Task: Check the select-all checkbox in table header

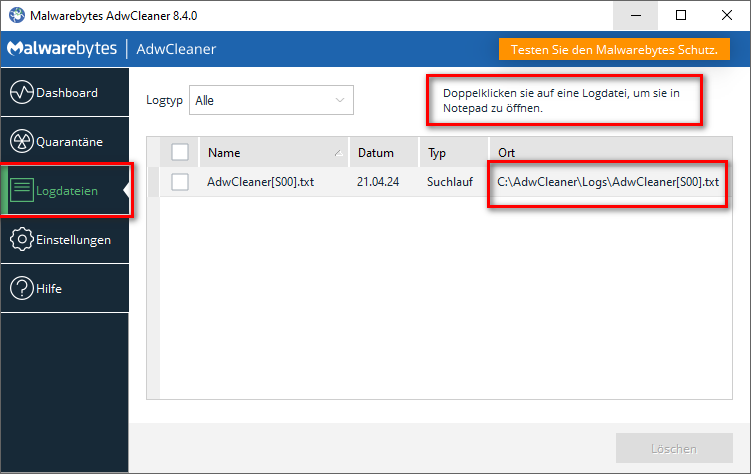Action: (x=180, y=152)
